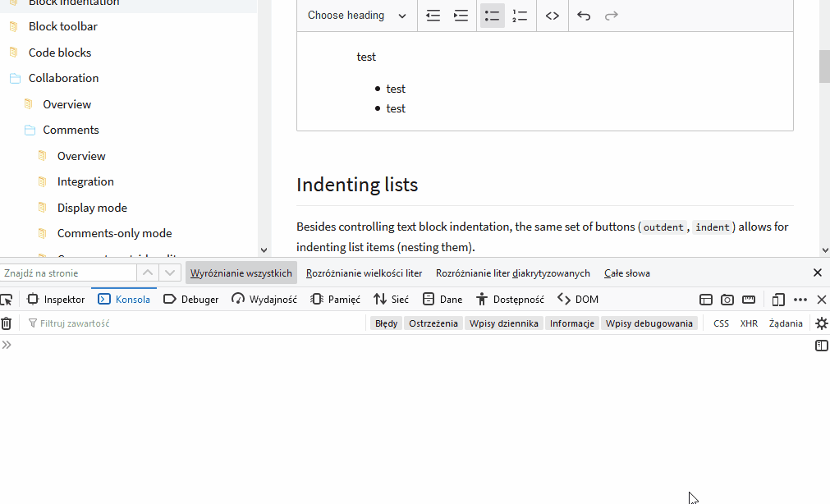The height and width of the screenshot is (504, 830).
Task: Click the Collaboration folder icon
Action: pos(15,78)
